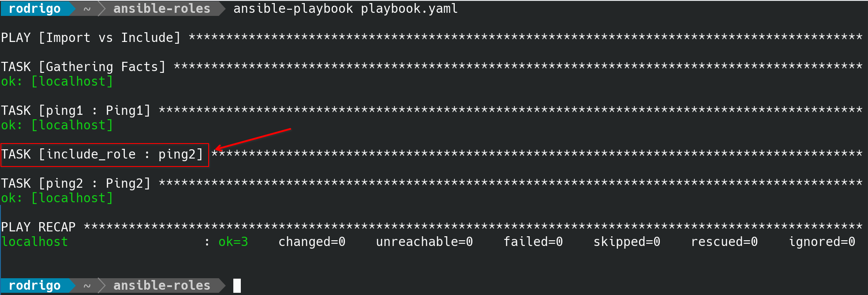Click the PLAY [Import vs Include] header
Screen dimensions: 868x295
pyautogui.click(x=91, y=38)
